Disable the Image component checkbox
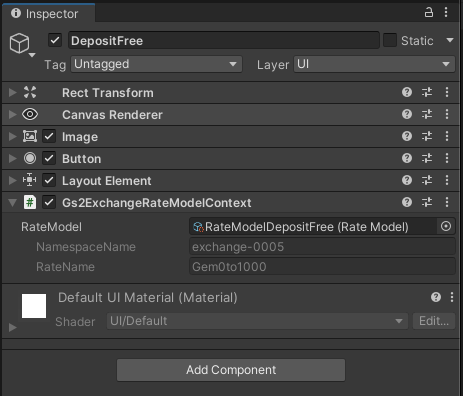The image size is (463, 396). [49, 136]
